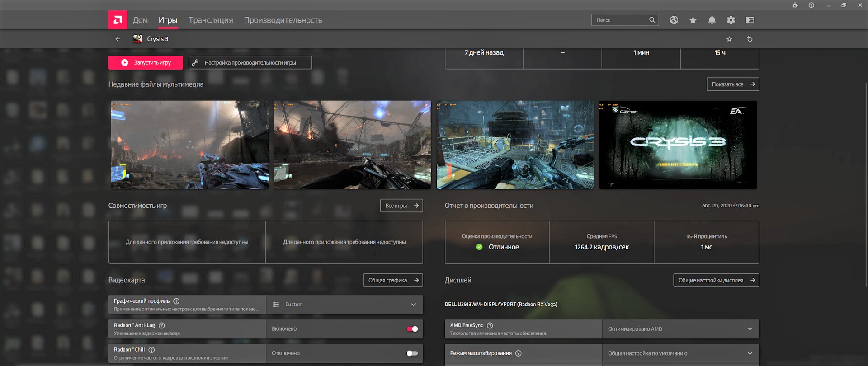
Task: Open the Crysis 3 title screen thumbnail
Action: coord(678,145)
